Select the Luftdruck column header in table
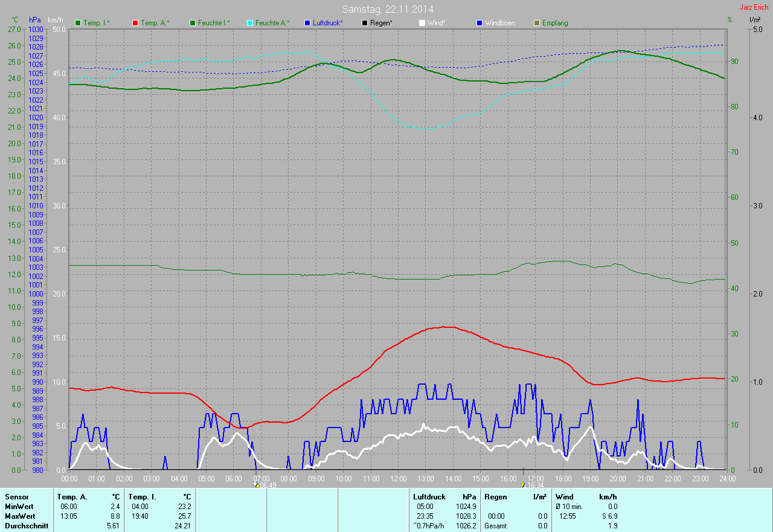The image size is (773, 532). pos(429,497)
